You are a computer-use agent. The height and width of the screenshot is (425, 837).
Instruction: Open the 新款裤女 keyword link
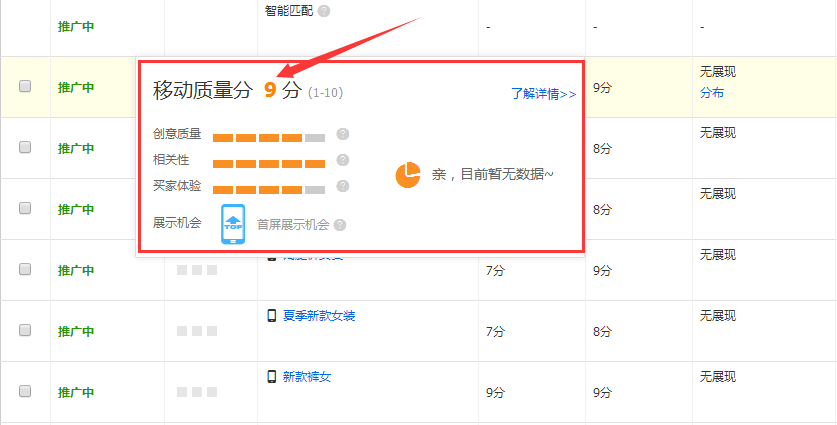(306, 377)
